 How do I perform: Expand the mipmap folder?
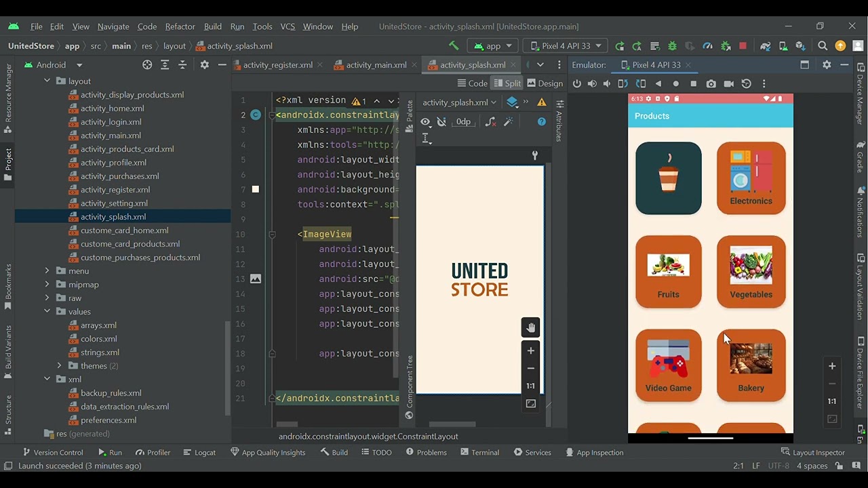click(x=47, y=285)
